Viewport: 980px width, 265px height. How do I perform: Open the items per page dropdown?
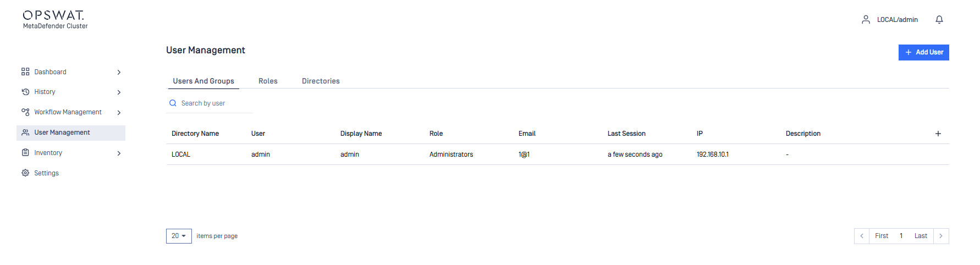(179, 236)
